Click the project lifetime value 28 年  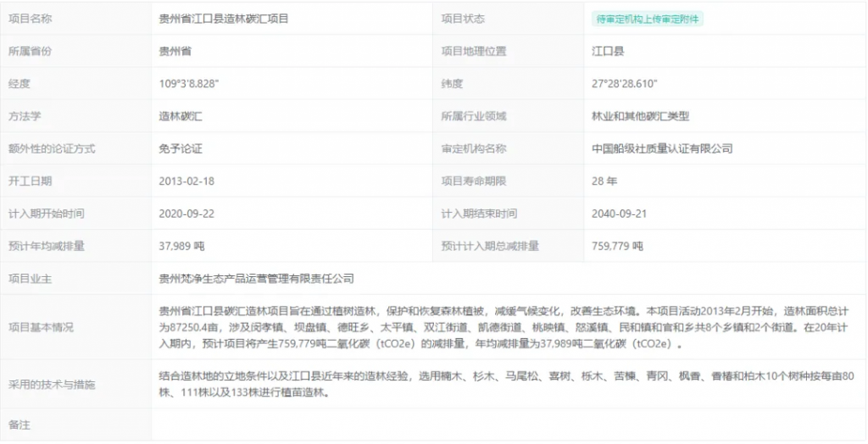click(x=604, y=180)
